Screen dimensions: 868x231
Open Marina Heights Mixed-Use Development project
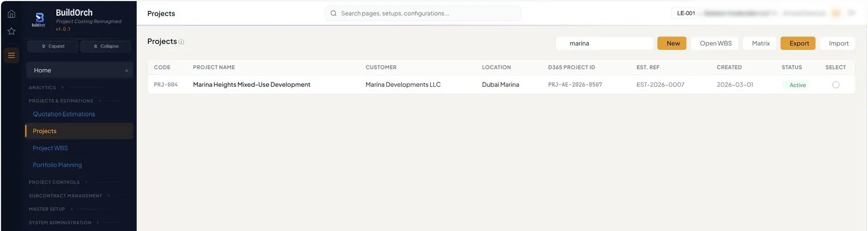pyautogui.click(x=252, y=85)
